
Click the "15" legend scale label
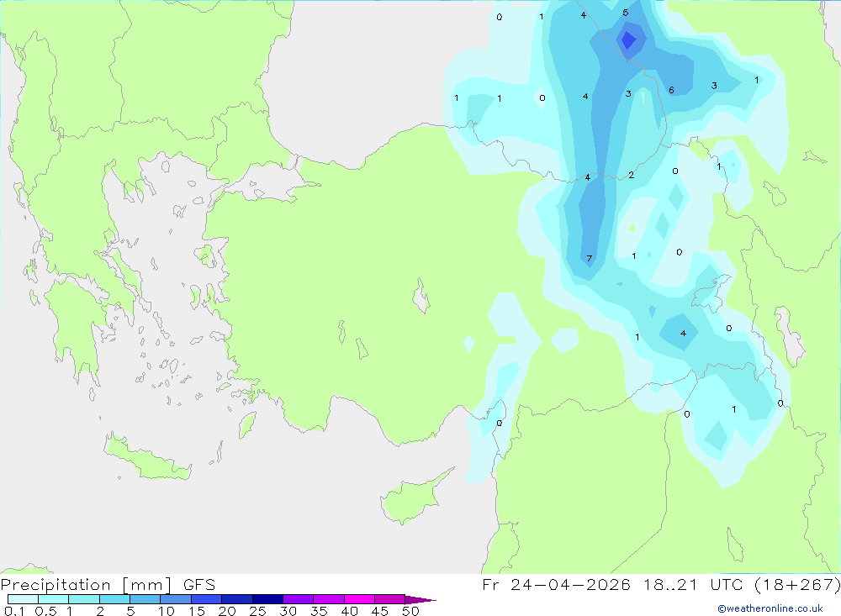pyautogui.click(x=197, y=611)
